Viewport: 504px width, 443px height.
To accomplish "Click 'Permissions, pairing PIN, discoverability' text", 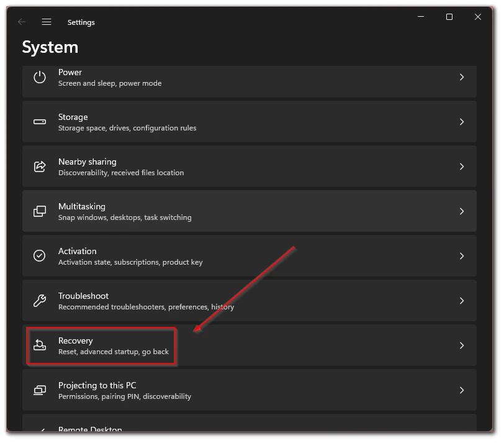I will 125,396.
